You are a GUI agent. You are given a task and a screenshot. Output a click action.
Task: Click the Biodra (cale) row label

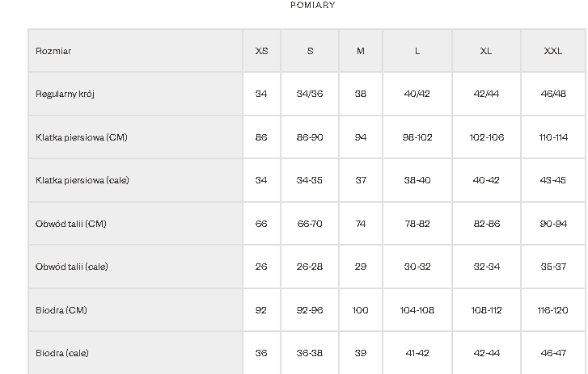[62, 353]
